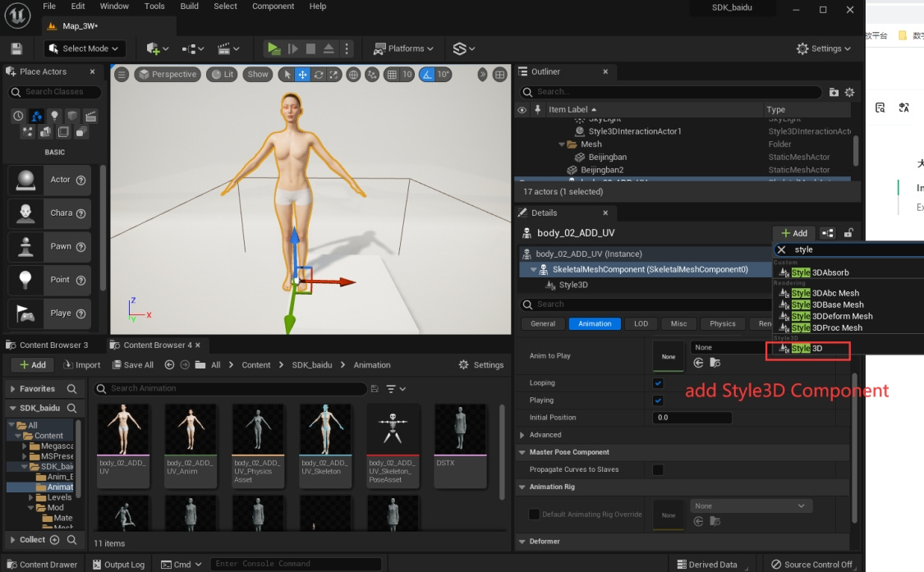Click the console command input field
This screenshot has height=572, width=924.
tap(295, 565)
